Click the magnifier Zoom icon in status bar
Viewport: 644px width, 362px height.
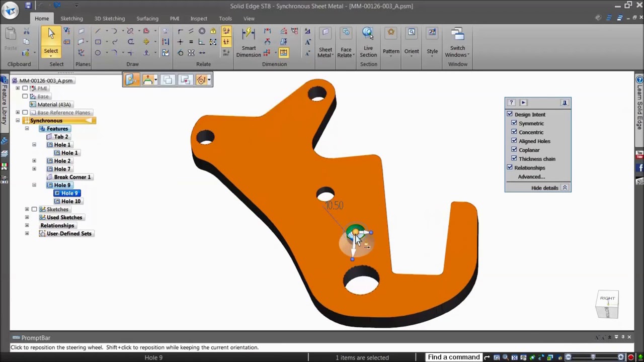coord(505,357)
